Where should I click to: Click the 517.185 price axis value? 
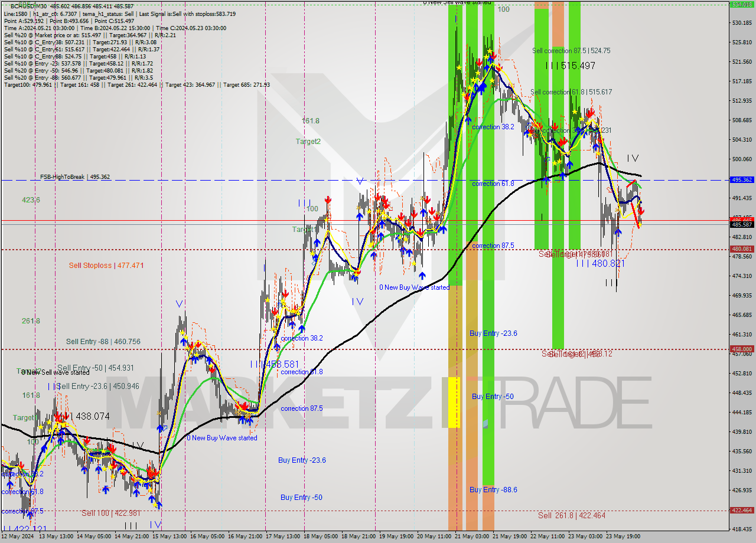(742, 81)
